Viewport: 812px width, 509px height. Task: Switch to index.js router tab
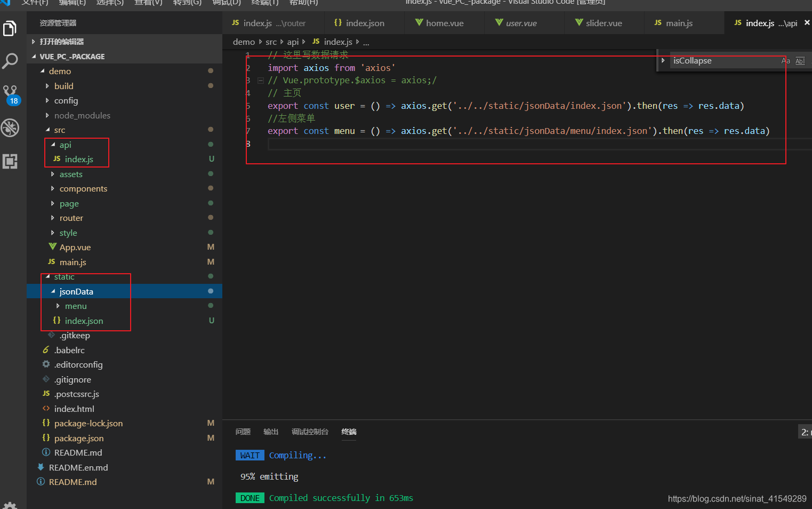[274, 23]
